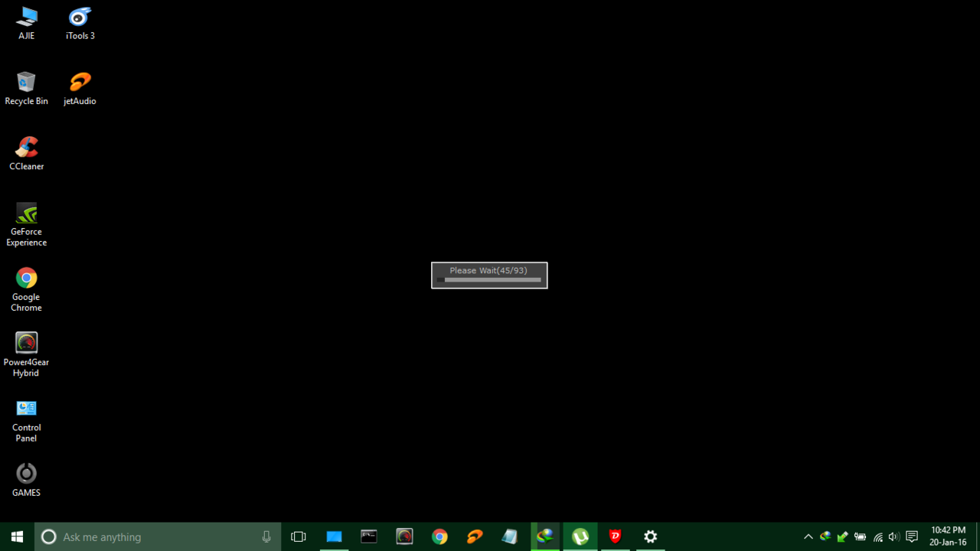Open the iTools 3 desktop shortcut
The image size is (980, 551).
(x=80, y=24)
